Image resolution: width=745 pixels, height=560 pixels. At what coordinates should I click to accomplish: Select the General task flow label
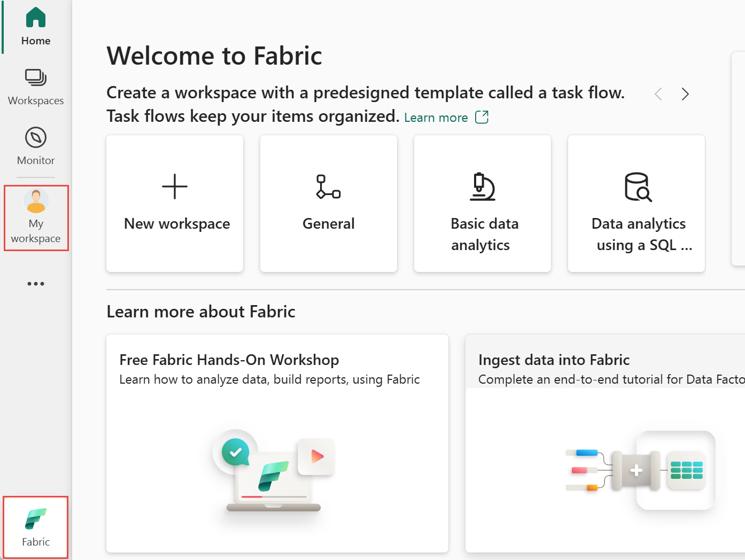coord(329,224)
